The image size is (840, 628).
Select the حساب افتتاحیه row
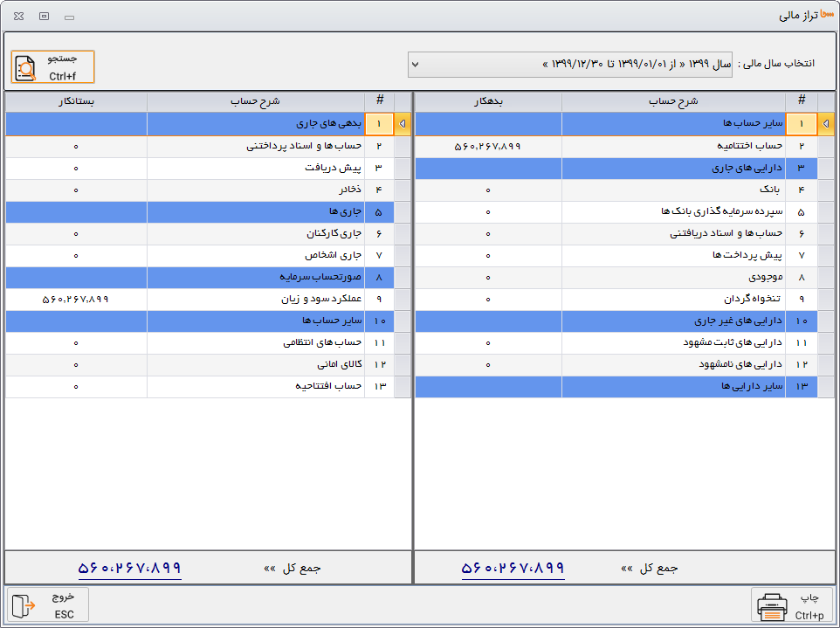pos(270,386)
